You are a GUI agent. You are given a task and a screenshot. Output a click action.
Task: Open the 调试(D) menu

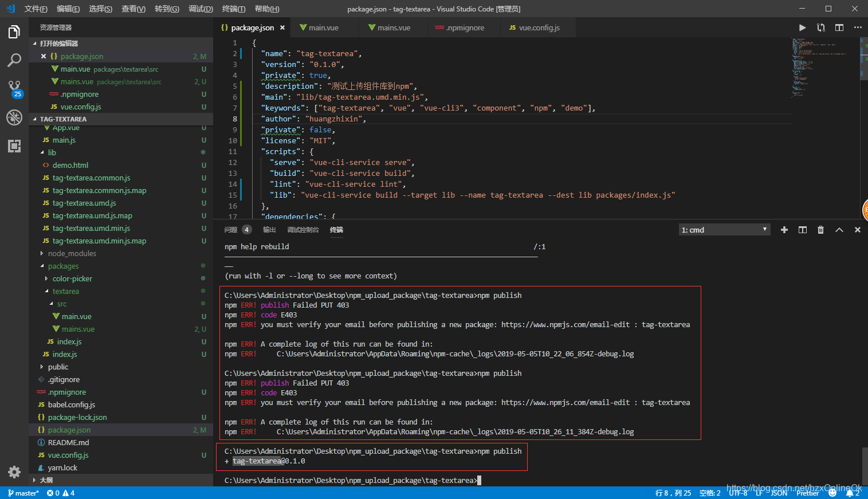(x=201, y=9)
